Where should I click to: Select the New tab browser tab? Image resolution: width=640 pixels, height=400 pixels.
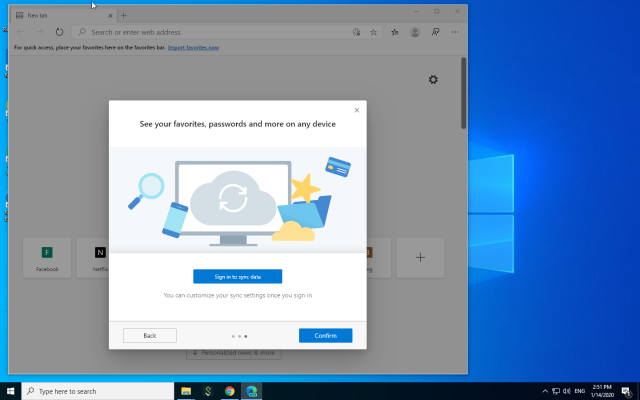60,16
